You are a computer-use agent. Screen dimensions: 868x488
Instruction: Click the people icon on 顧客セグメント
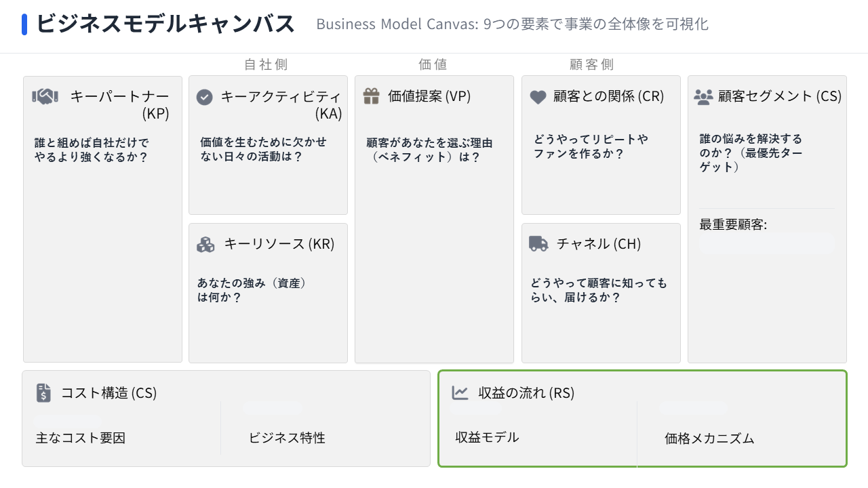[704, 96]
